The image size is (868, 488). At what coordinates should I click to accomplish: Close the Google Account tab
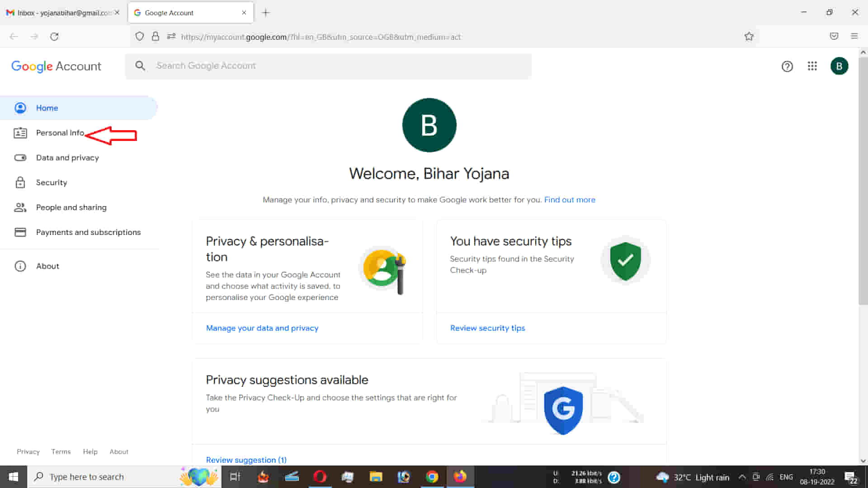(x=244, y=13)
